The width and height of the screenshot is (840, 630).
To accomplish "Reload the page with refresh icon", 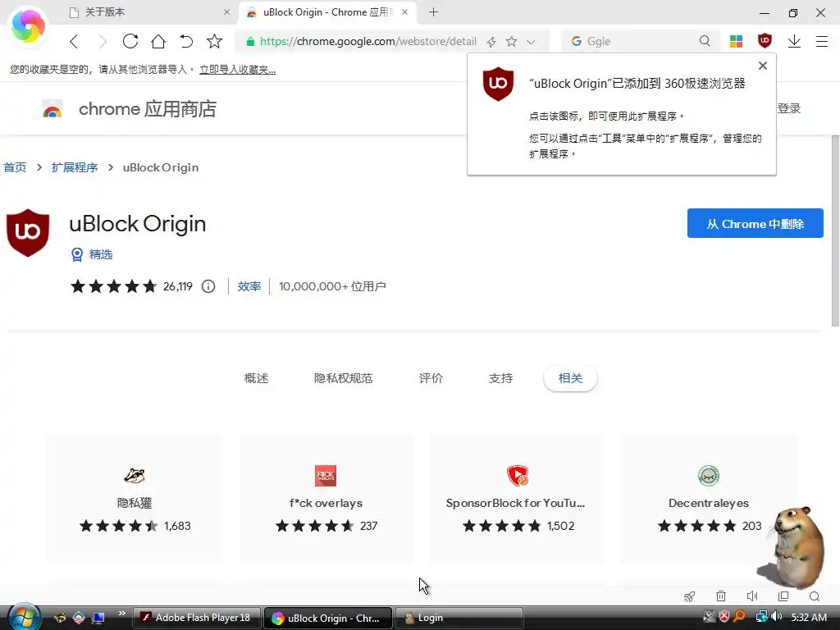I will click(x=130, y=41).
